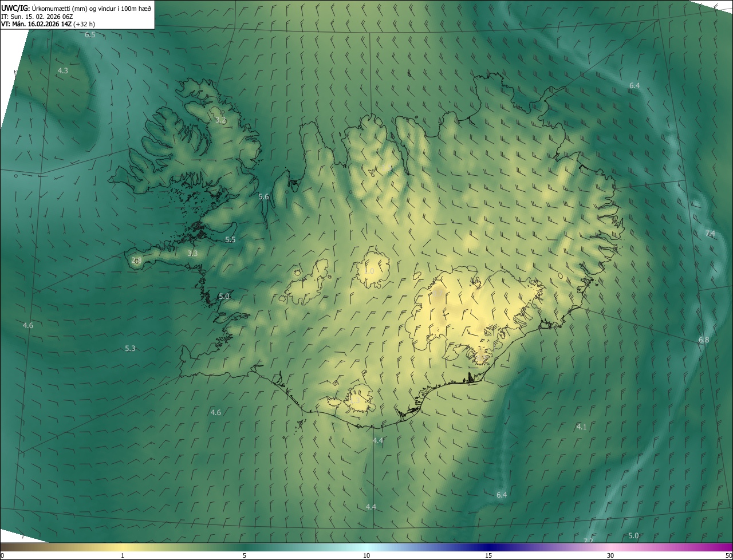Click the 6.5 value label on the map
Image resolution: width=733 pixels, height=560 pixels.
(x=90, y=35)
